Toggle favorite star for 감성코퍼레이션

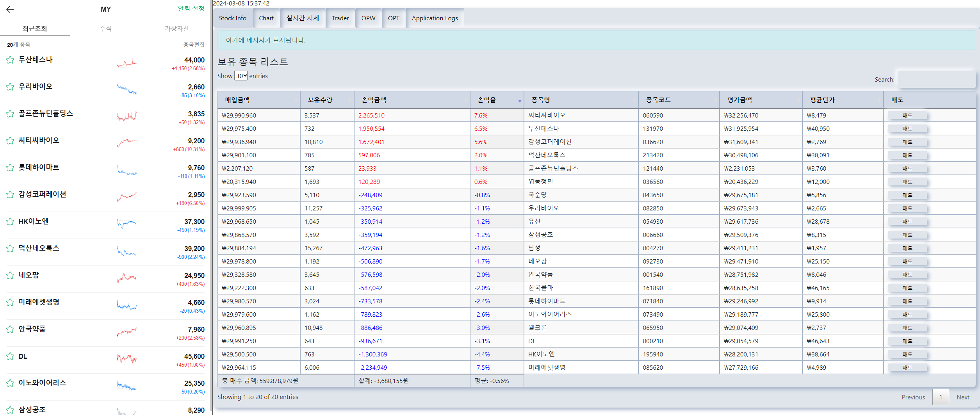tap(10, 194)
